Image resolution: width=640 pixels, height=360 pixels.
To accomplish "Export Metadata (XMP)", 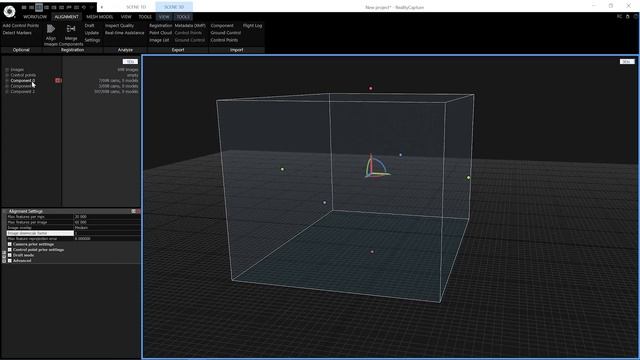I will tap(190, 25).
